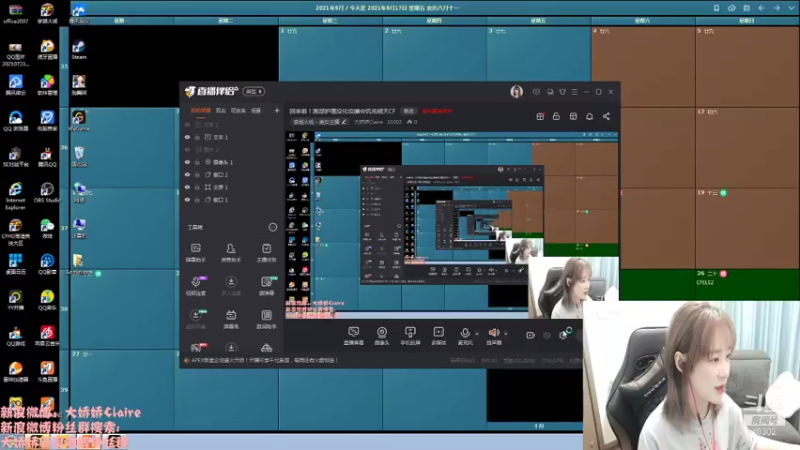The width and height of the screenshot is (800, 450).
Task: Switch to the third scene tab
Action: pos(238,110)
